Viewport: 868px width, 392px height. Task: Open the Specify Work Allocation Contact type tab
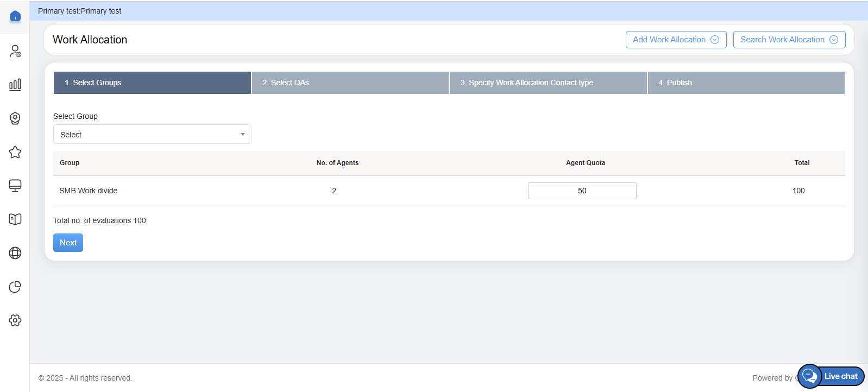[x=548, y=83]
